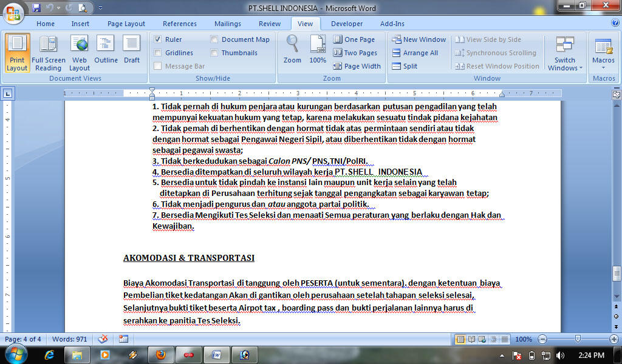Click Zoom In plus button

(x=613, y=340)
